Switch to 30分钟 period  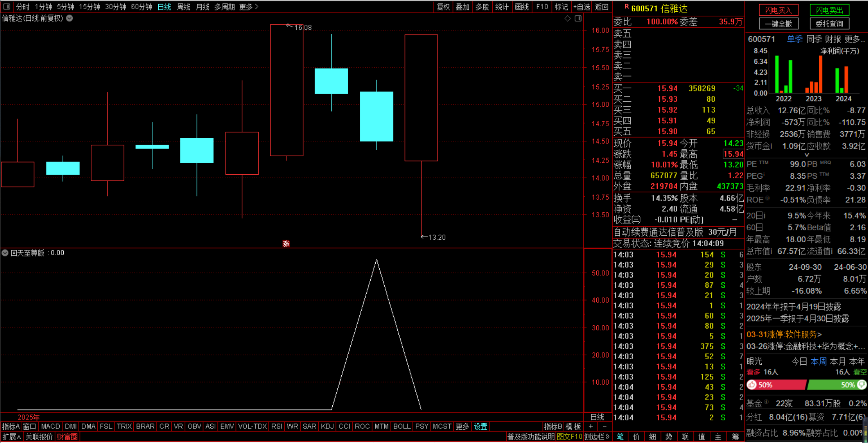click(x=116, y=7)
